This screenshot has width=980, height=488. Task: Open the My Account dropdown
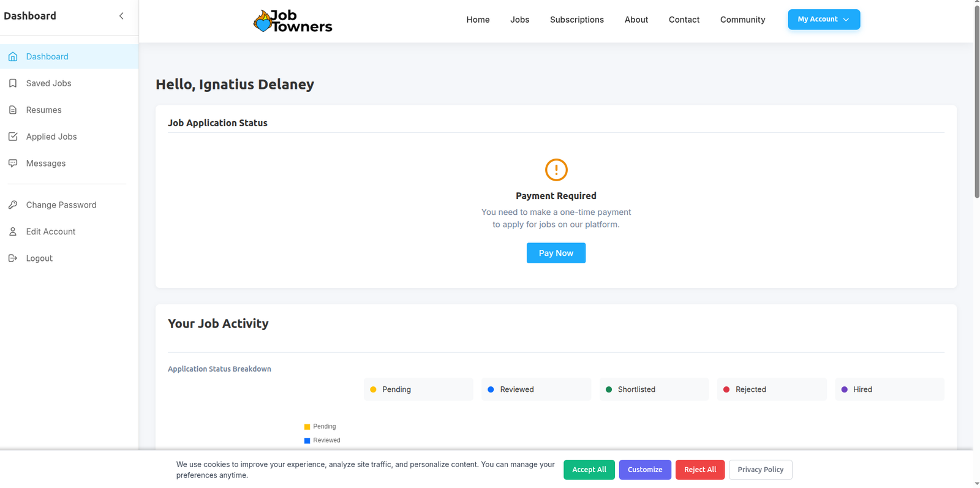click(823, 20)
